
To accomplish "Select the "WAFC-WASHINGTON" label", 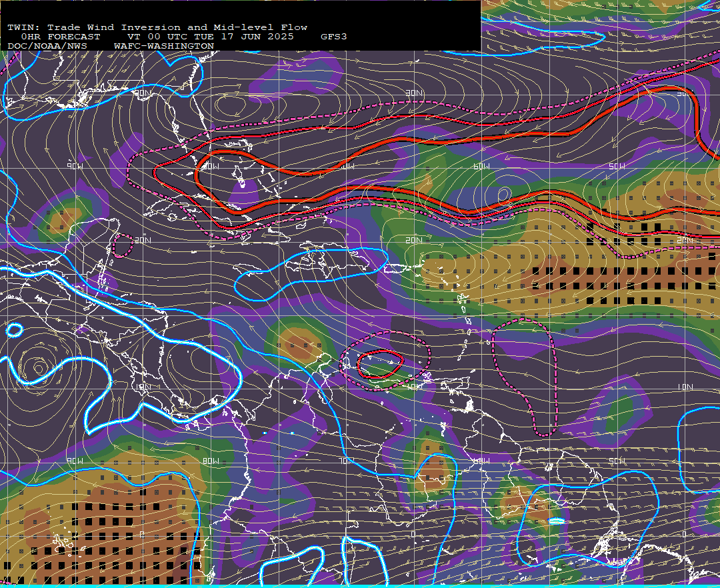I will 164,47.
